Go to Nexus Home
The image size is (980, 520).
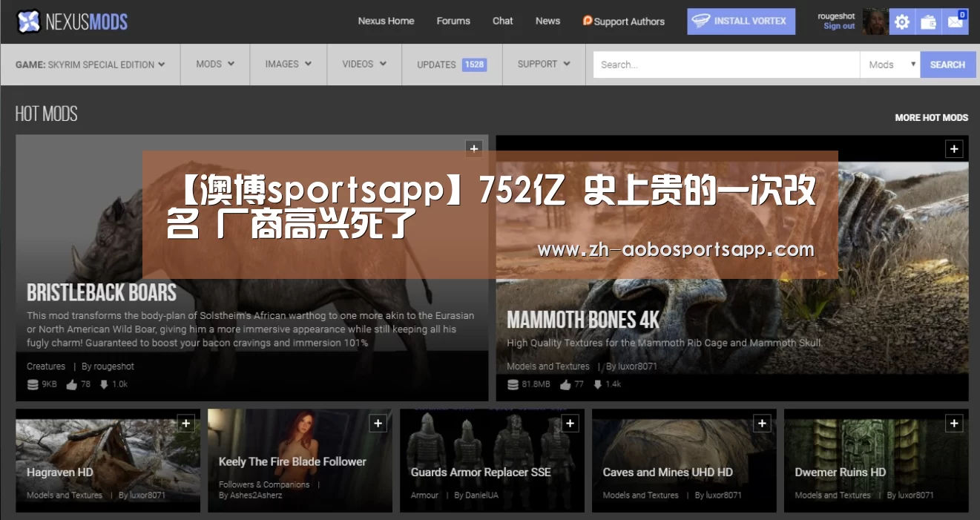tap(386, 21)
